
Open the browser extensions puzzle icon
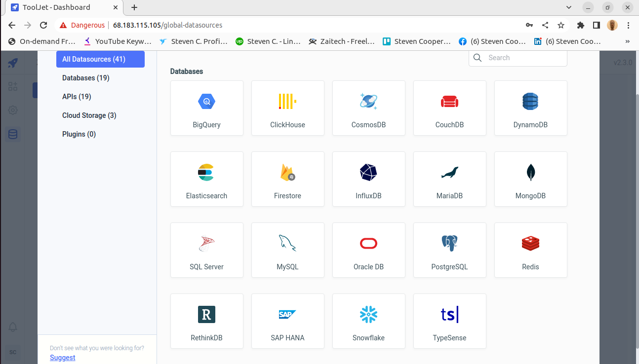(581, 25)
